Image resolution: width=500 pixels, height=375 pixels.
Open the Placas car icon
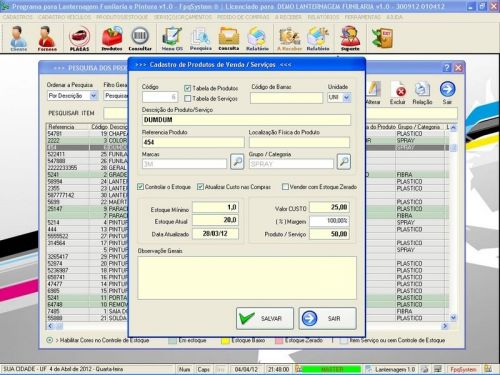pyautogui.click(x=79, y=38)
